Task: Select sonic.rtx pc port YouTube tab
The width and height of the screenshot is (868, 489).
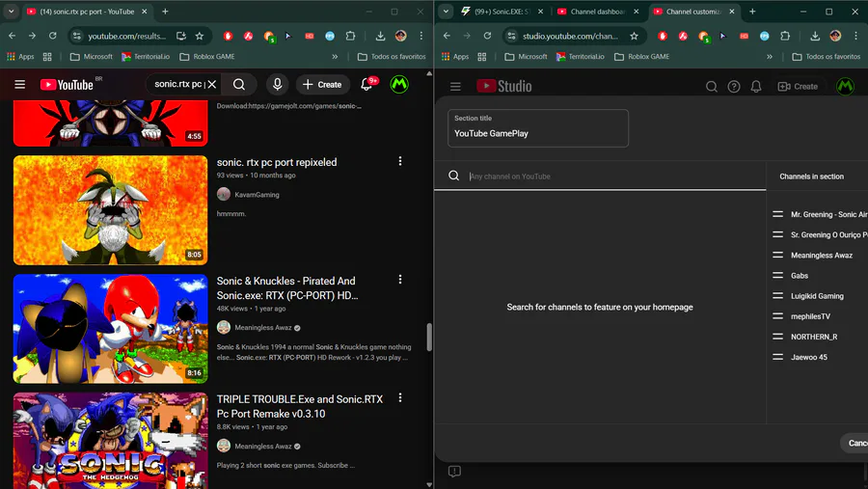Action: click(87, 11)
